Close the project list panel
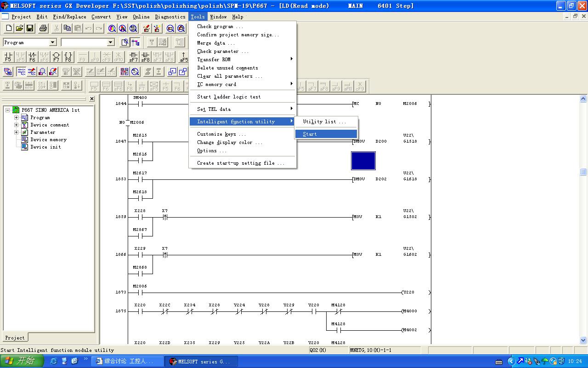 point(92,99)
